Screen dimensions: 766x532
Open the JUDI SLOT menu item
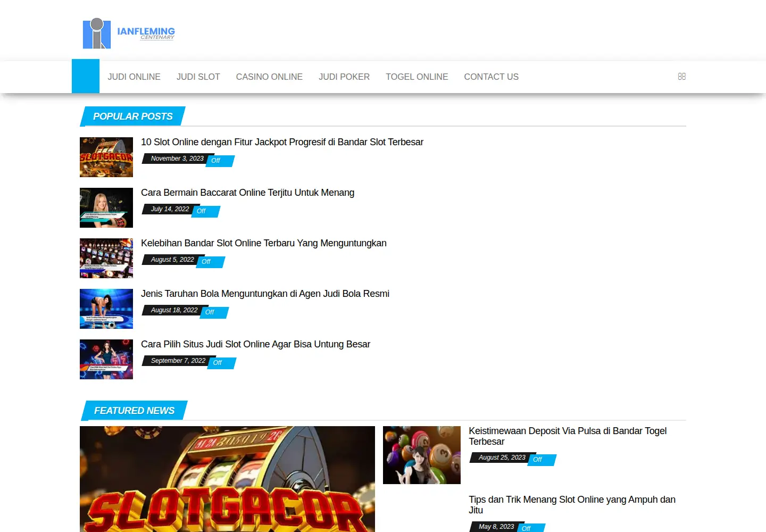[198, 77]
